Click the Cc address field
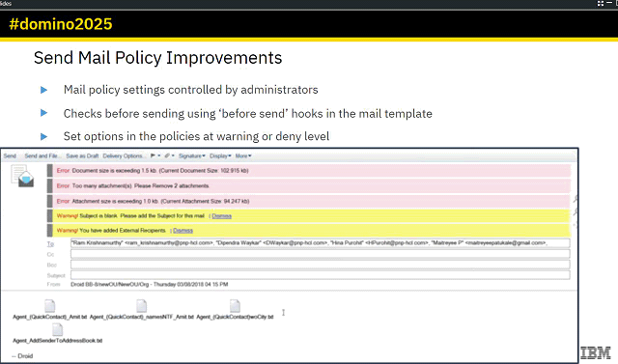Image resolution: width=618 pixels, height=364 pixels. (x=320, y=254)
